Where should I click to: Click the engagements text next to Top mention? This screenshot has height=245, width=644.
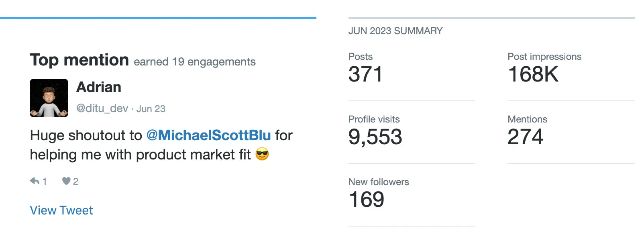pyautogui.click(x=194, y=61)
